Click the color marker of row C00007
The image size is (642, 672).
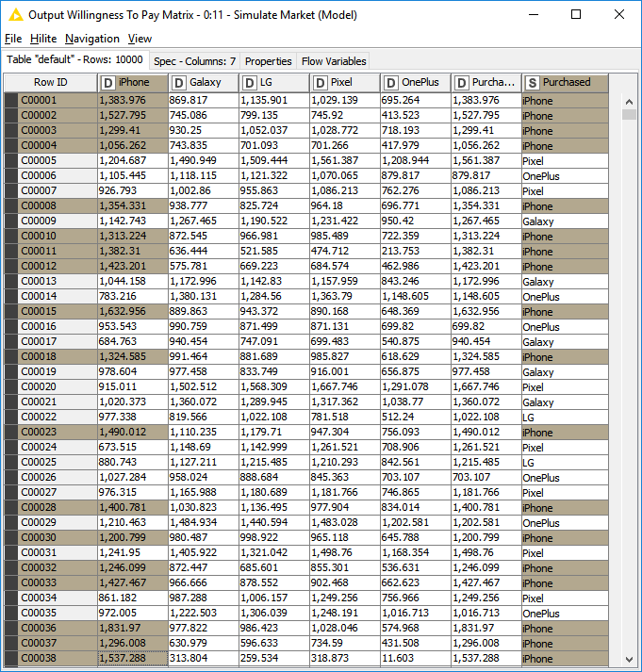[x=11, y=190]
